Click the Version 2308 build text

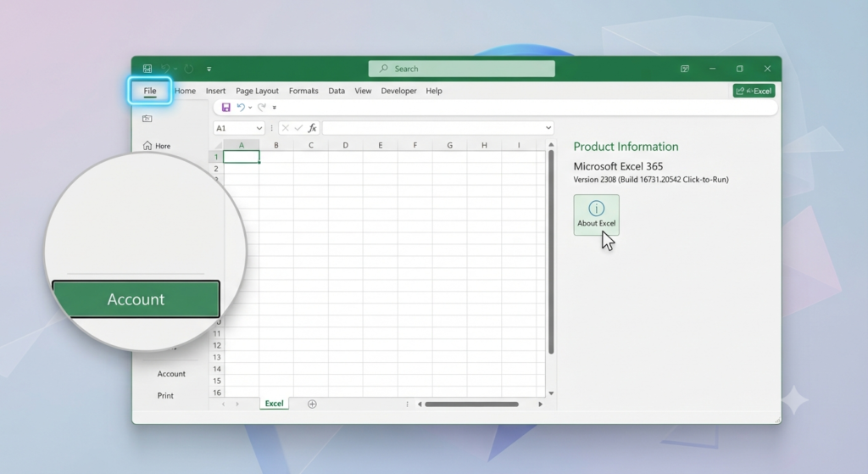coord(651,180)
